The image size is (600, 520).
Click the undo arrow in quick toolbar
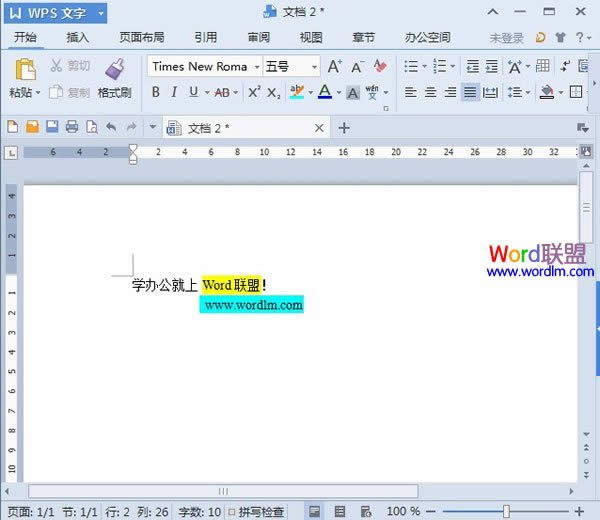[x=110, y=128]
